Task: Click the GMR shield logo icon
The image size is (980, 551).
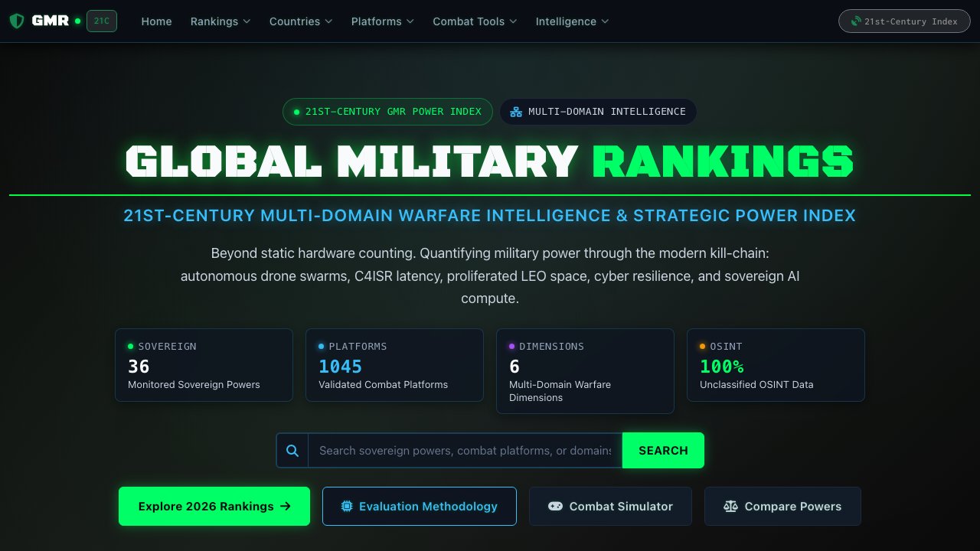Action: pos(17,21)
